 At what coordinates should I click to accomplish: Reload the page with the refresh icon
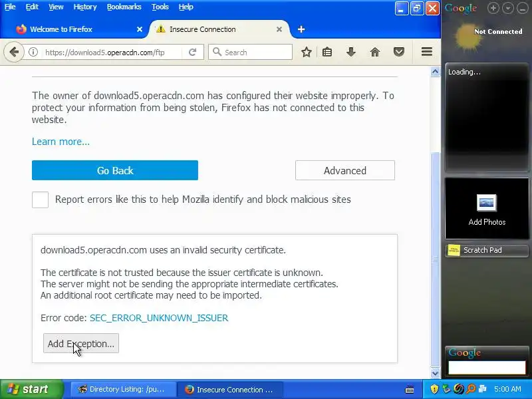(x=192, y=52)
